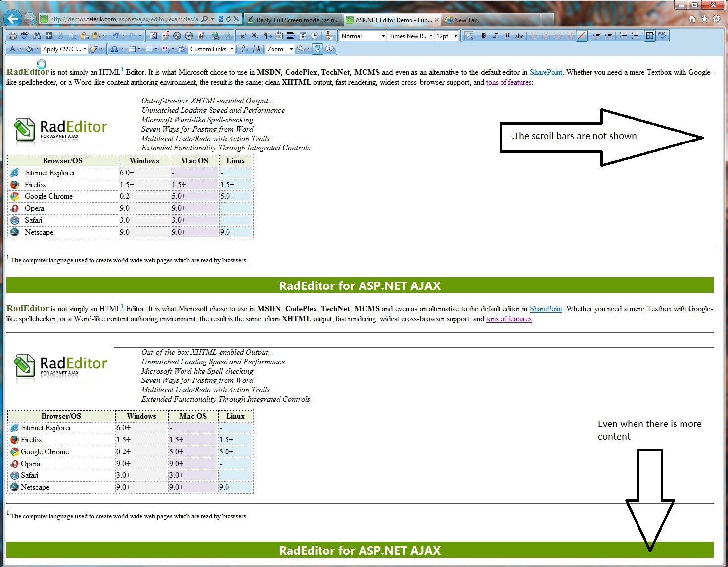Click the Print icon in the editor toolbar

[13, 36]
